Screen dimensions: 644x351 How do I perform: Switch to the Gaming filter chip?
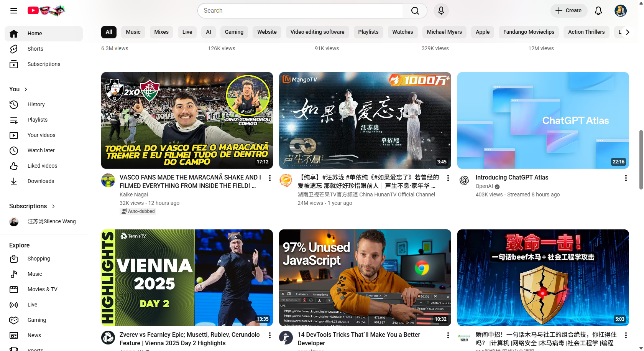tap(234, 32)
